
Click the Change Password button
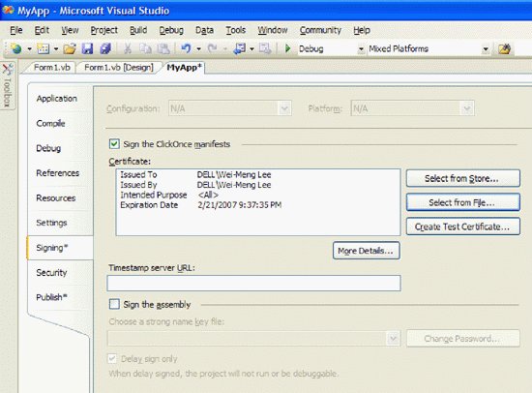tap(462, 339)
